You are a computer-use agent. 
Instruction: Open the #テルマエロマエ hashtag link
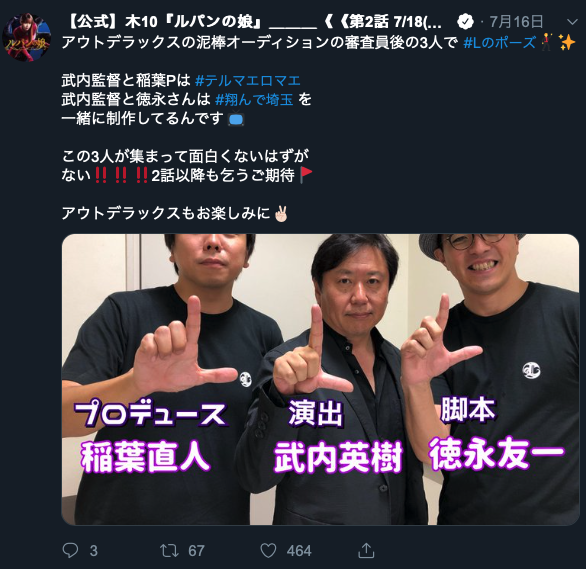pyautogui.click(x=248, y=80)
